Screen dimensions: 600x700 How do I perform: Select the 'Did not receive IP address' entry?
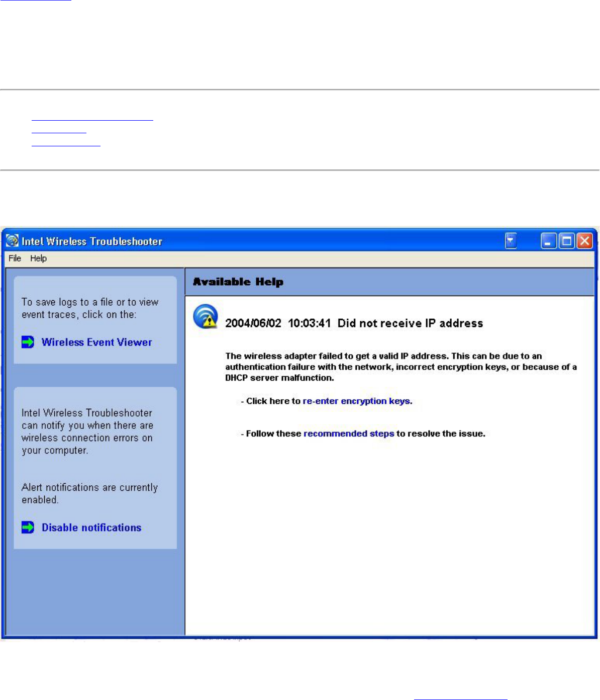coord(354,323)
